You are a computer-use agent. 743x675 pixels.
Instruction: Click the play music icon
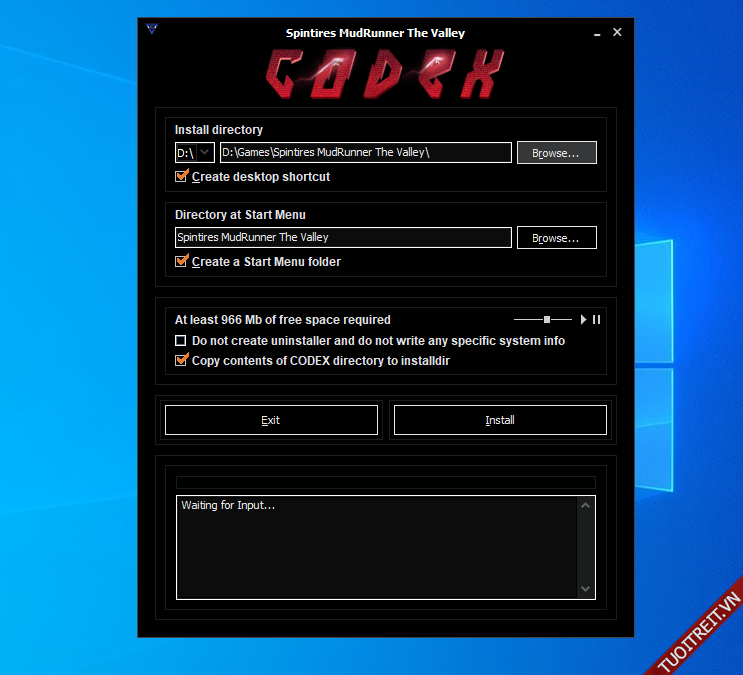pyautogui.click(x=584, y=320)
